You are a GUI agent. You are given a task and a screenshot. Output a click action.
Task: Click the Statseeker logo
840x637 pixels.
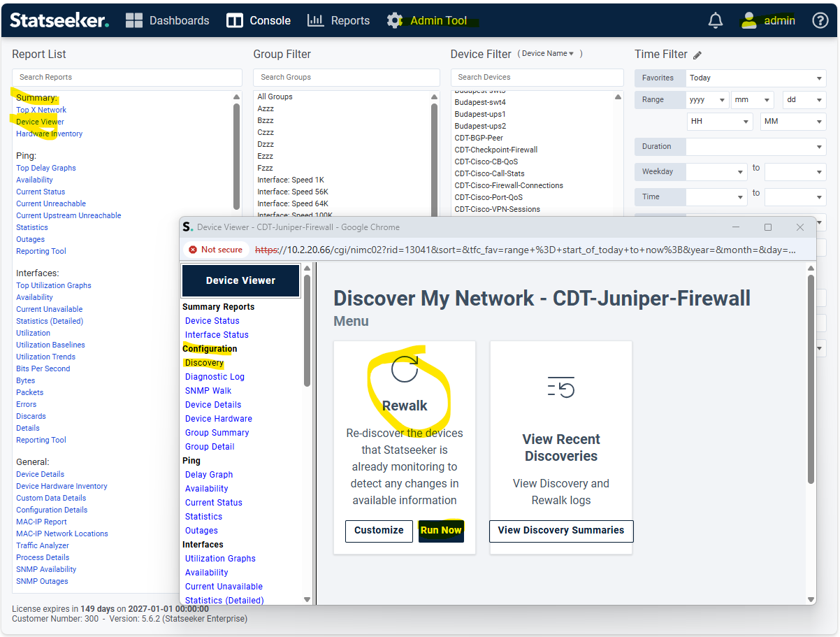pyautogui.click(x=59, y=20)
